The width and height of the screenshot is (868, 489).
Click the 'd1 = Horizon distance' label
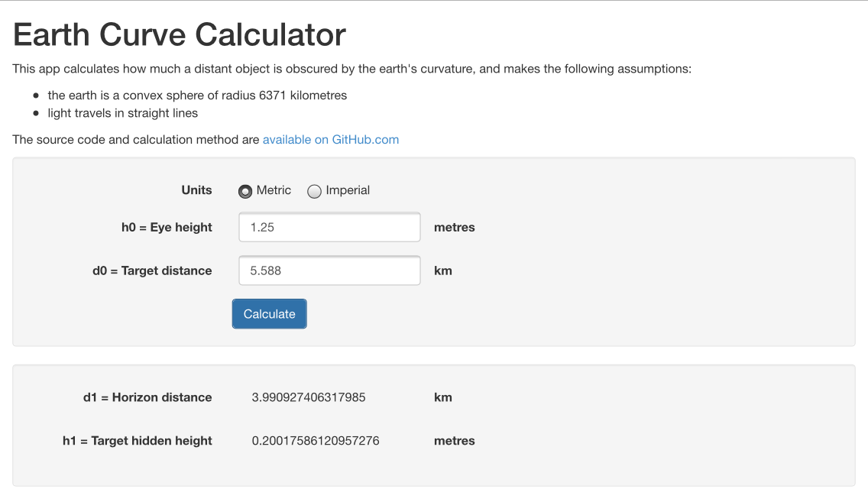point(147,397)
